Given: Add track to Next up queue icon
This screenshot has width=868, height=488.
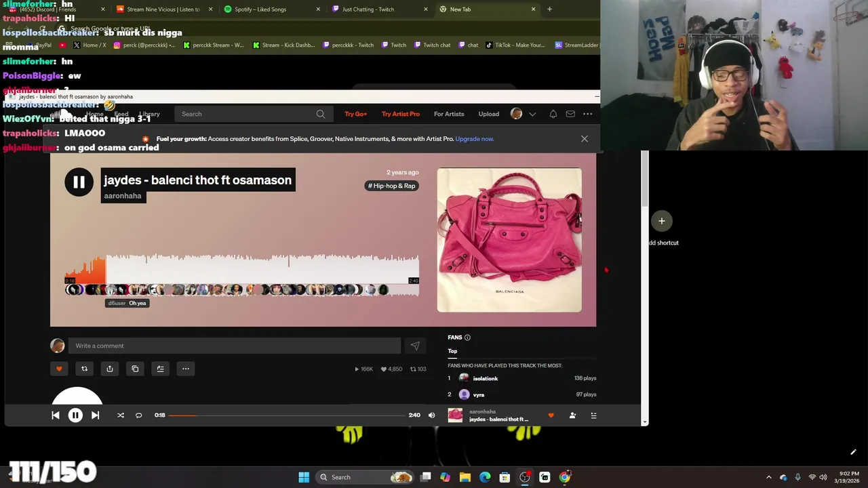Looking at the screenshot, I should [x=160, y=369].
